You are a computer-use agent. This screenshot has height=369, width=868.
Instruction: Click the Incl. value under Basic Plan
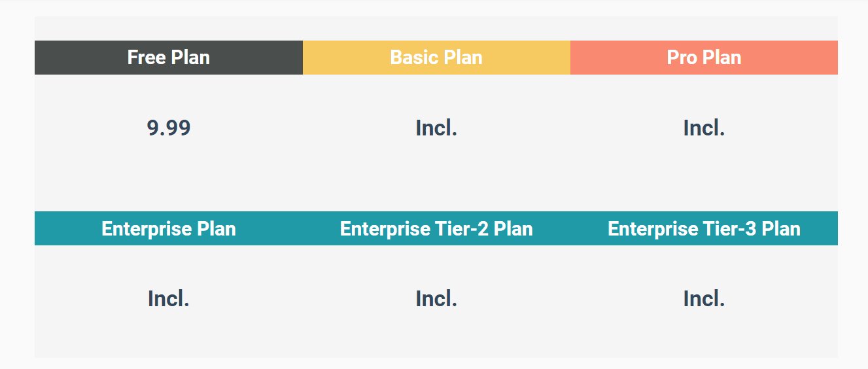(x=436, y=128)
